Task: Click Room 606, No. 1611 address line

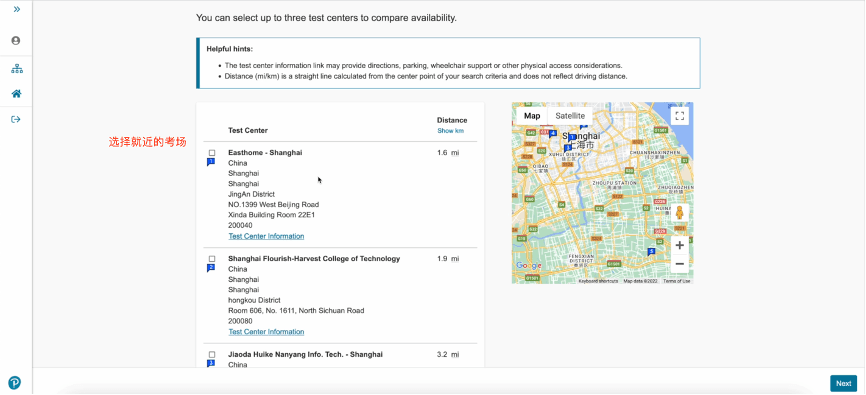Action: click(296, 310)
